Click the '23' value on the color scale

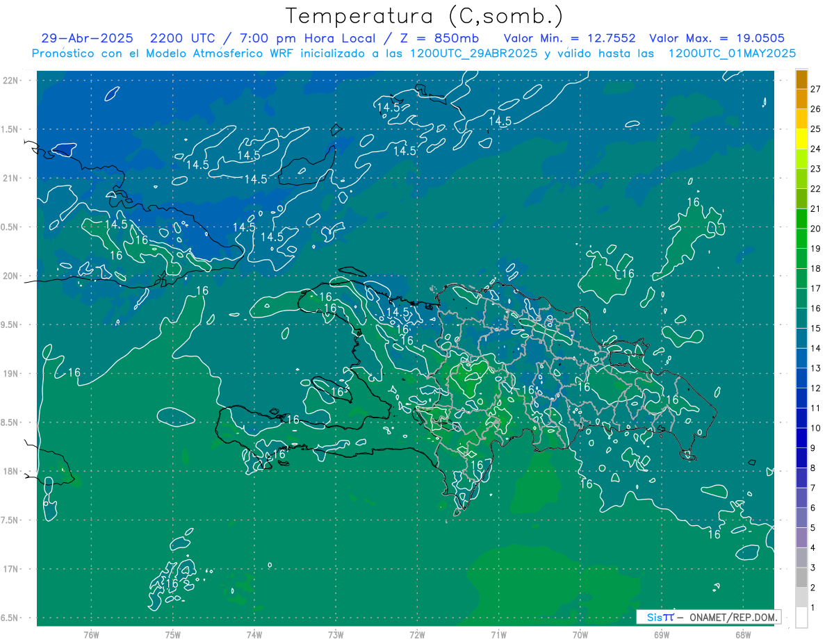816,169
